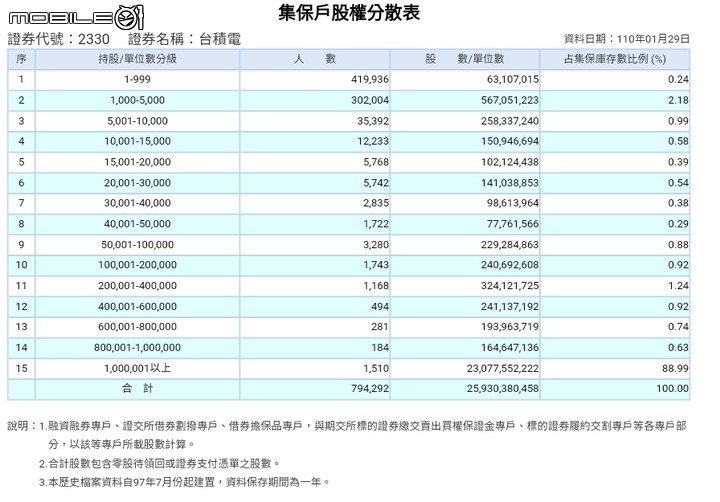Select the 1-999 range cell
The width and height of the screenshot is (720, 502).
(137, 79)
